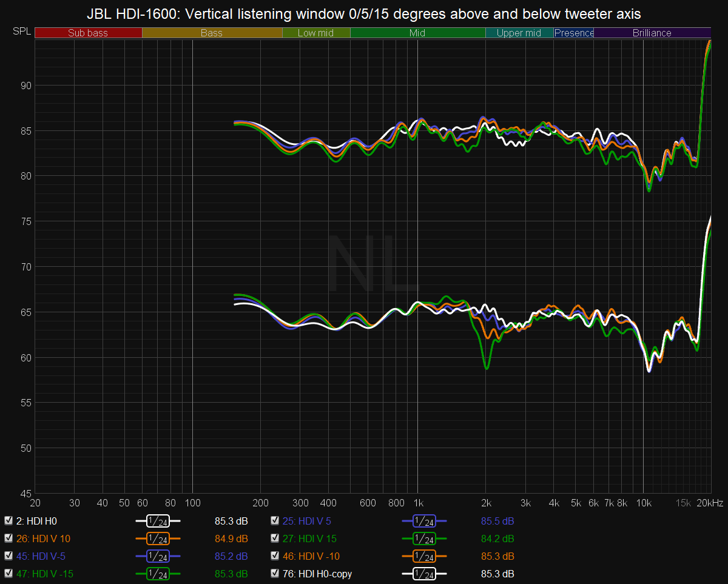Select the blue 1/24 swatch for 25: HDI V 5
Screen dimensions: 728x584
tap(424, 521)
